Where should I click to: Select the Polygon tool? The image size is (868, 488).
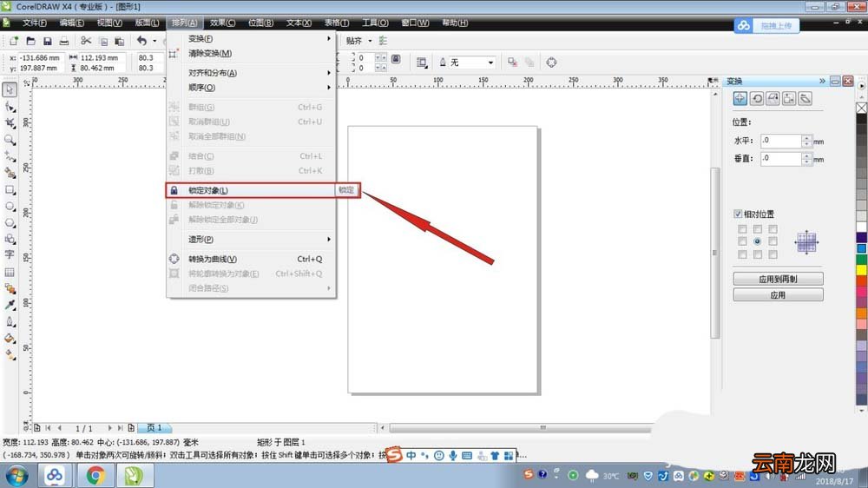click(10, 222)
